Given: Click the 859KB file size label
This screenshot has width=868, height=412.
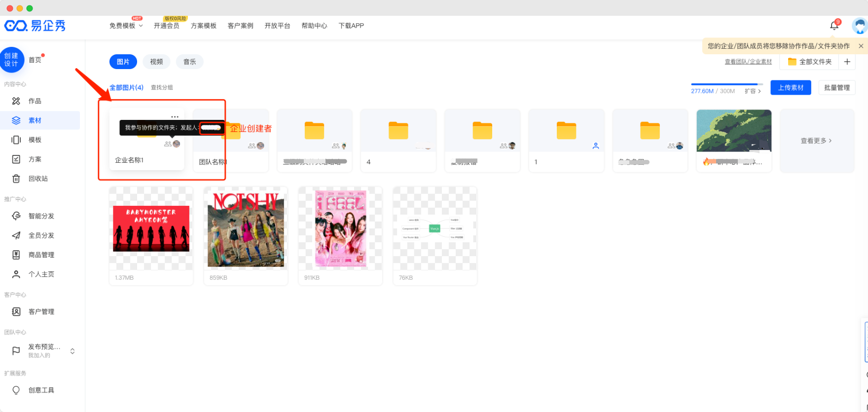Looking at the screenshot, I should click(x=218, y=278).
